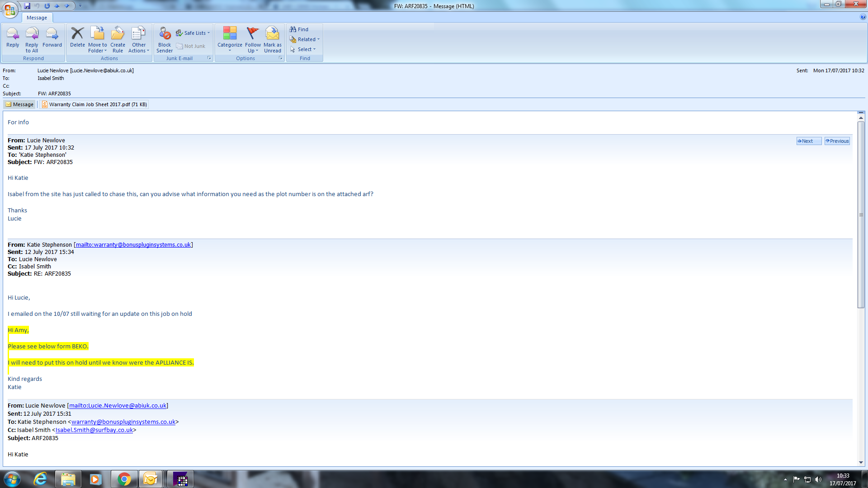Click the vertical scrollbar down arrow
This screenshot has width=868, height=488.
tap(861, 462)
